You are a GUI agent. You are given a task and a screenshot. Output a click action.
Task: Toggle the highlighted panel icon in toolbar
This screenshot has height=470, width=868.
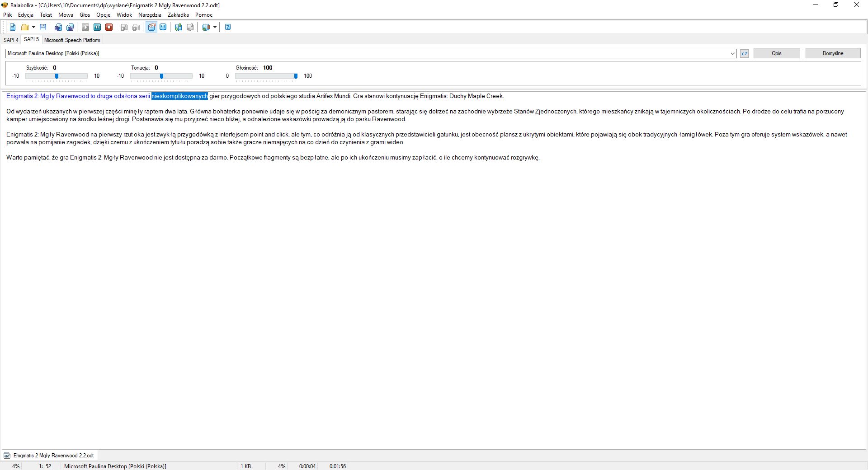(151, 27)
